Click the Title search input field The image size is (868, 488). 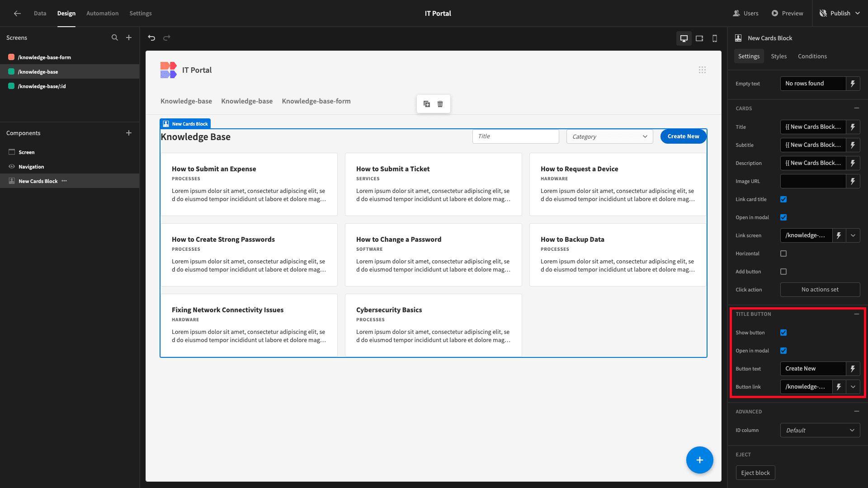[515, 136]
